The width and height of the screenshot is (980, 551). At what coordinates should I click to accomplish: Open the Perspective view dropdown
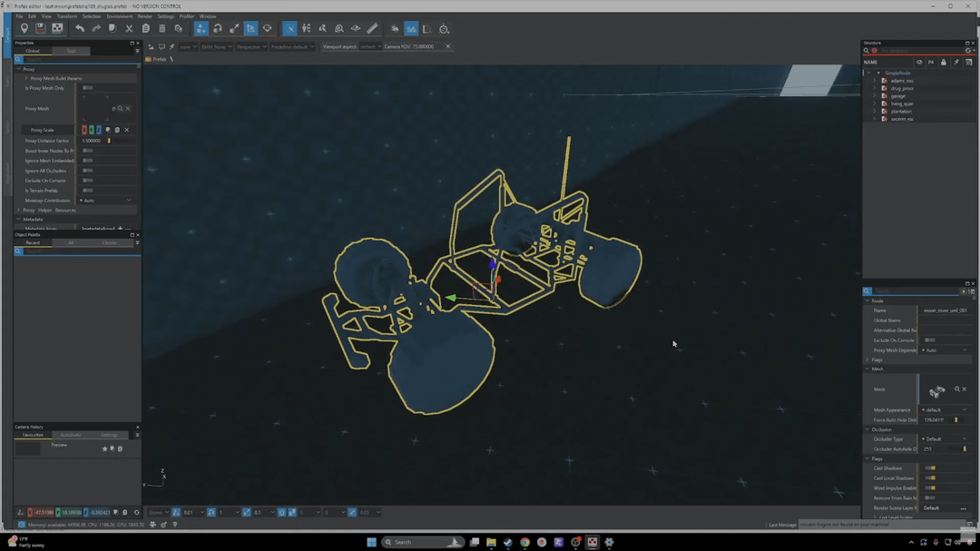(x=250, y=46)
